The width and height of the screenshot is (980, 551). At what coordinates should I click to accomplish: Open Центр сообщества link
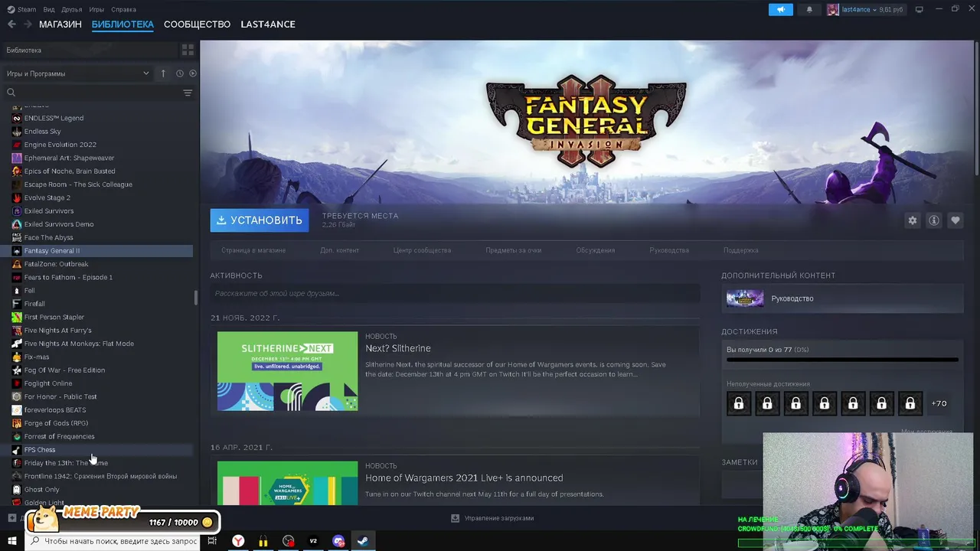click(x=422, y=250)
